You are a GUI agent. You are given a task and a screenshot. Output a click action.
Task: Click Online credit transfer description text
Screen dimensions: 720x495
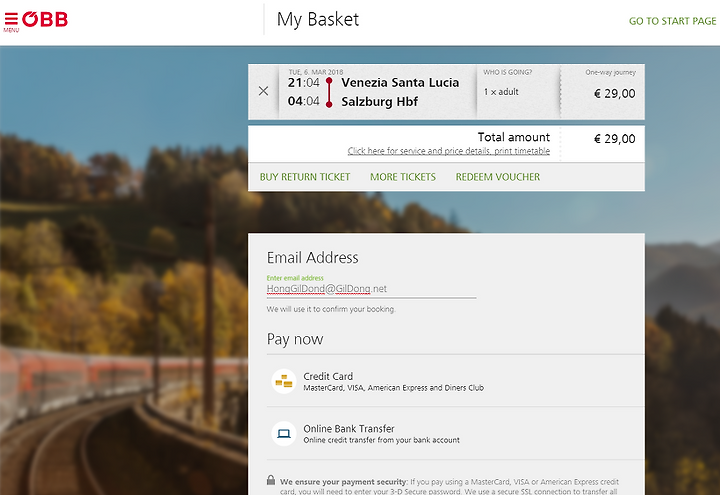pos(381,440)
